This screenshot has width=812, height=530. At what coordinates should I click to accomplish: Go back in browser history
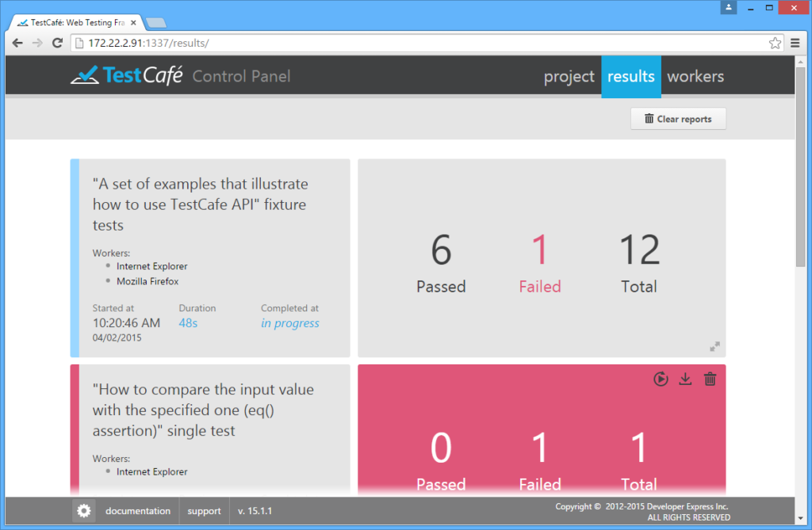(17, 43)
